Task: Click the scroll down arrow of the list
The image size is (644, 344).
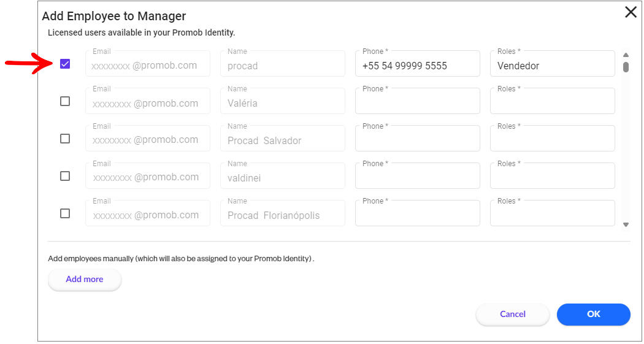Action: coord(626,224)
